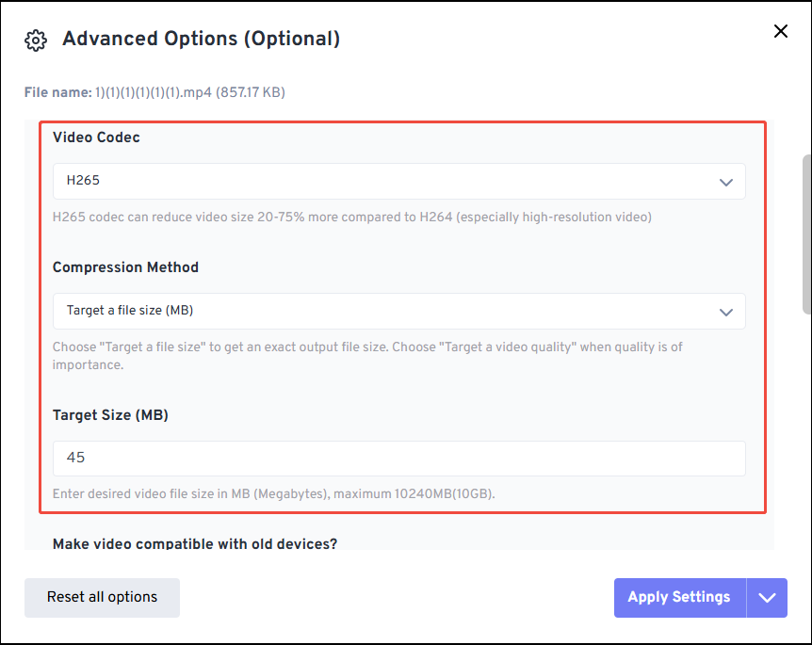This screenshot has height=645, width=812.
Task: Click the Target Size (MB) label
Action: click(x=110, y=415)
